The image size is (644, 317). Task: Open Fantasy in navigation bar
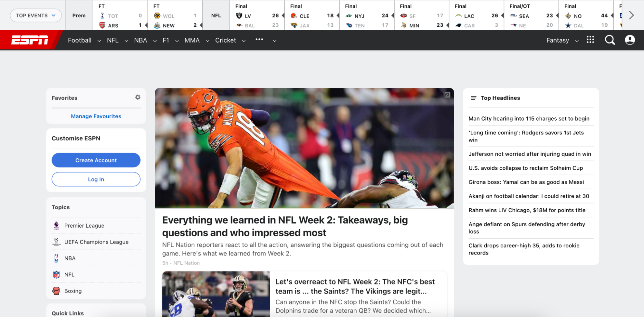pos(558,40)
